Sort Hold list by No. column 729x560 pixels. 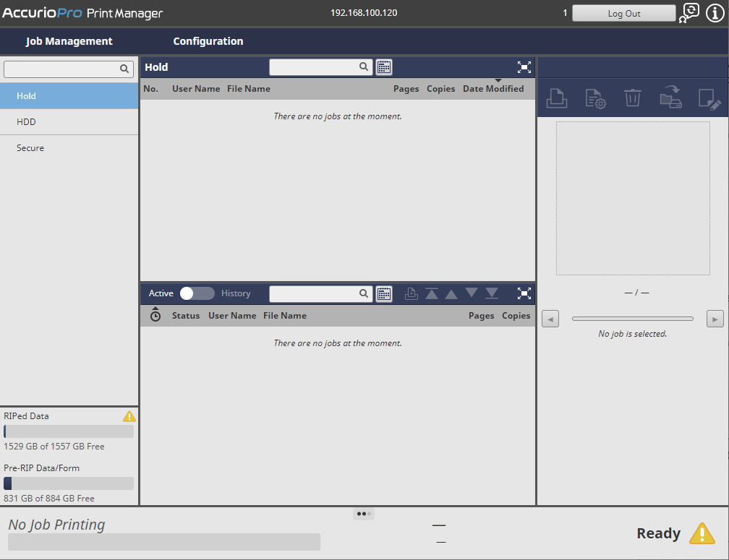(150, 89)
